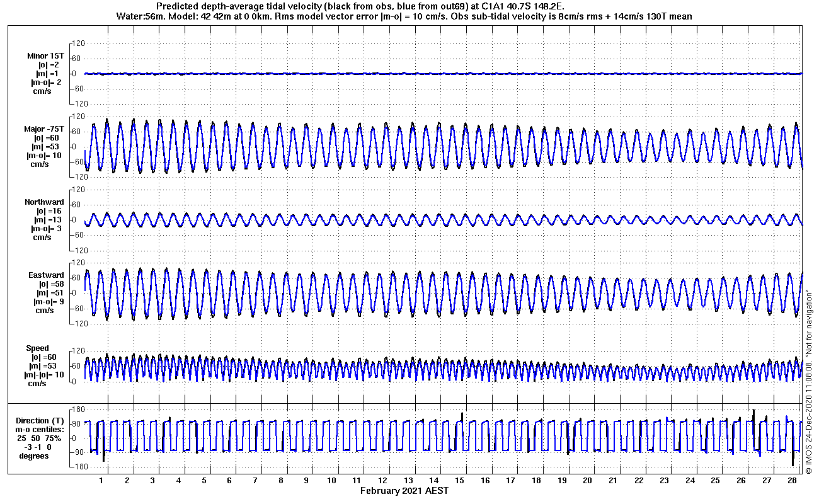Screen dimensions: 819x504
Task: Click day 28 on the date axis
Action: click(x=792, y=480)
